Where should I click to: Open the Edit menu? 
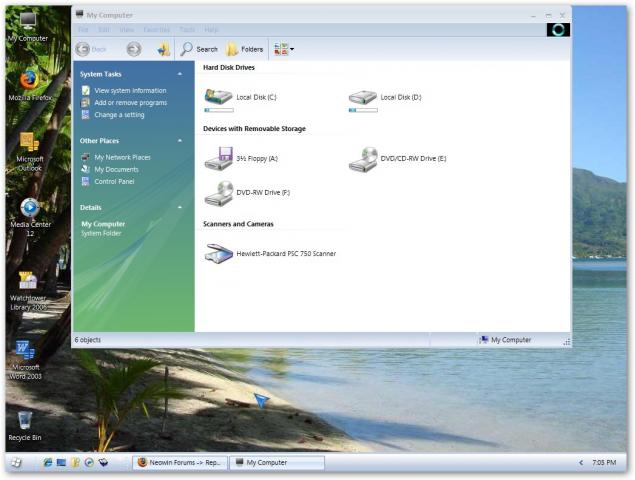(x=104, y=30)
